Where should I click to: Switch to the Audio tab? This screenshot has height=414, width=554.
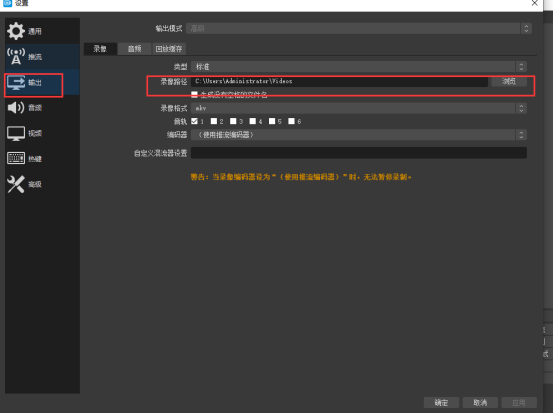tap(134, 49)
